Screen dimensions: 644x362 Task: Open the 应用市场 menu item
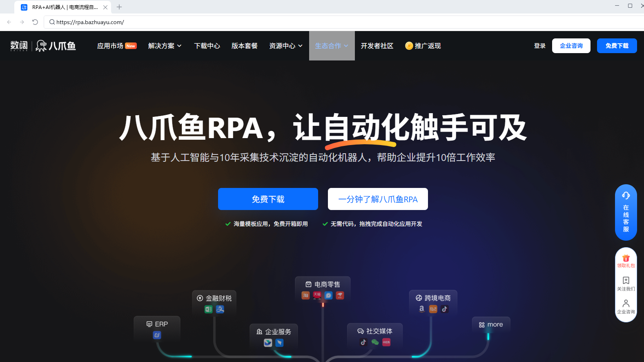[117, 46]
